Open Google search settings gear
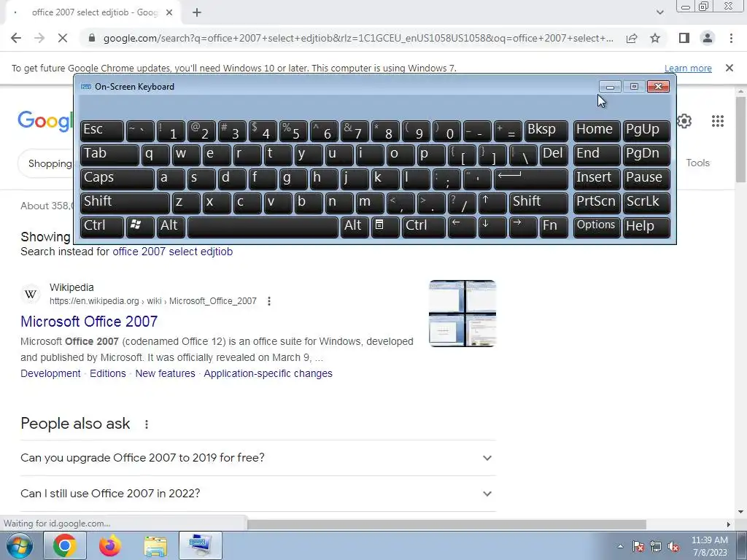Image resolution: width=747 pixels, height=560 pixels. coord(684,121)
